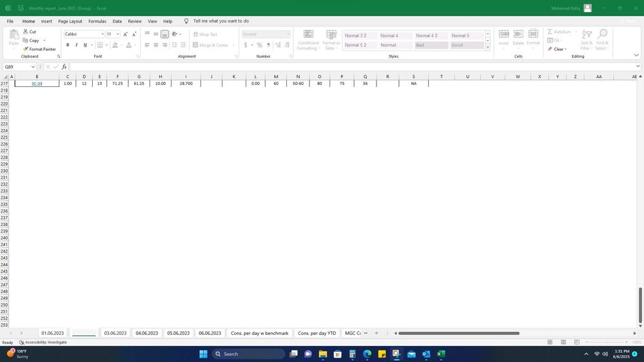Click the Fill Color bucket icon

tap(115, 44)
